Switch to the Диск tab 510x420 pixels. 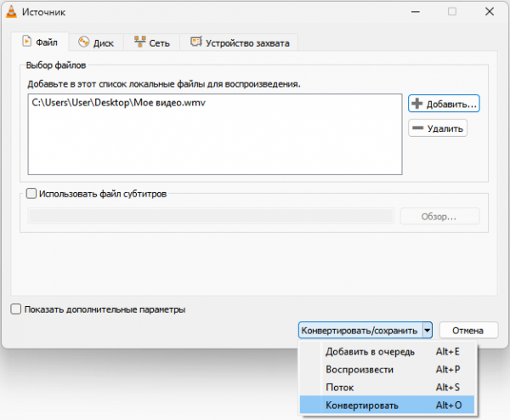click(96, 43)
